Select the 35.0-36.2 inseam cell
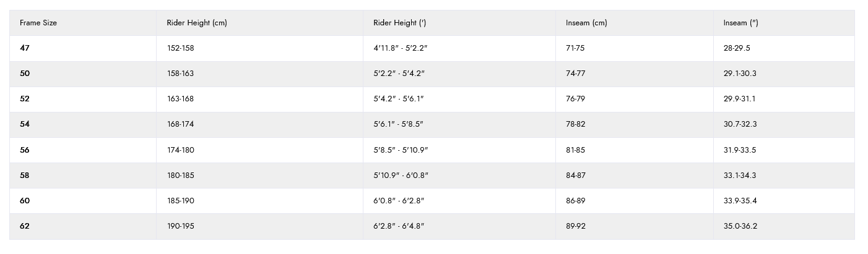This screenshot has width=868, height=254. point(740,226)
